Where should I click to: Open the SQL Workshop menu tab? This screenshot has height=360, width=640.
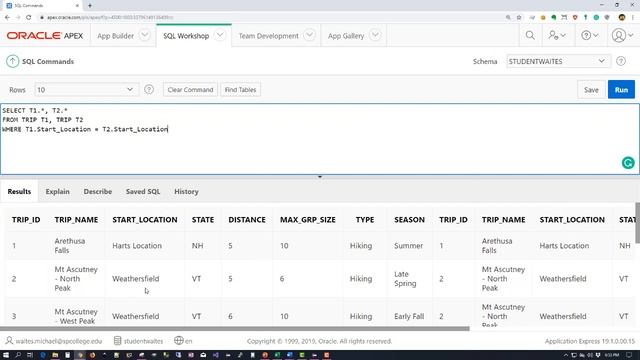pos(186,36)
